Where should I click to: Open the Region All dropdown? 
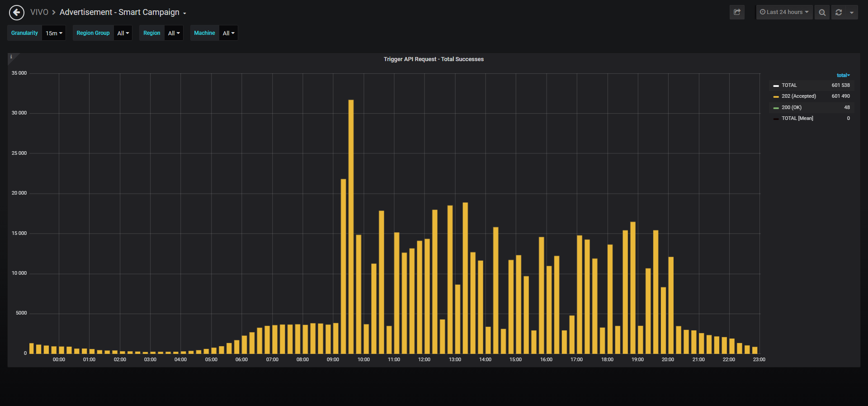pos(174,33)
